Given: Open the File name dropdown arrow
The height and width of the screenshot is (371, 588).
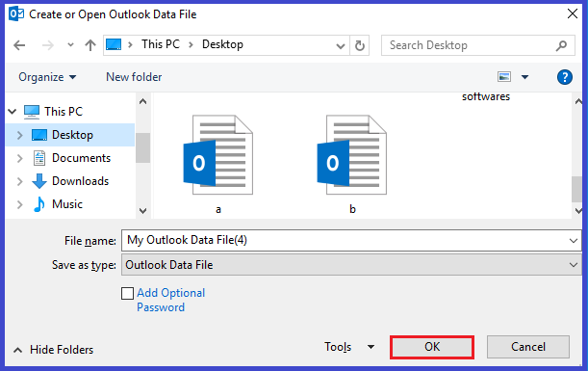Looking at the screenshot, I should tap(573, 241).
